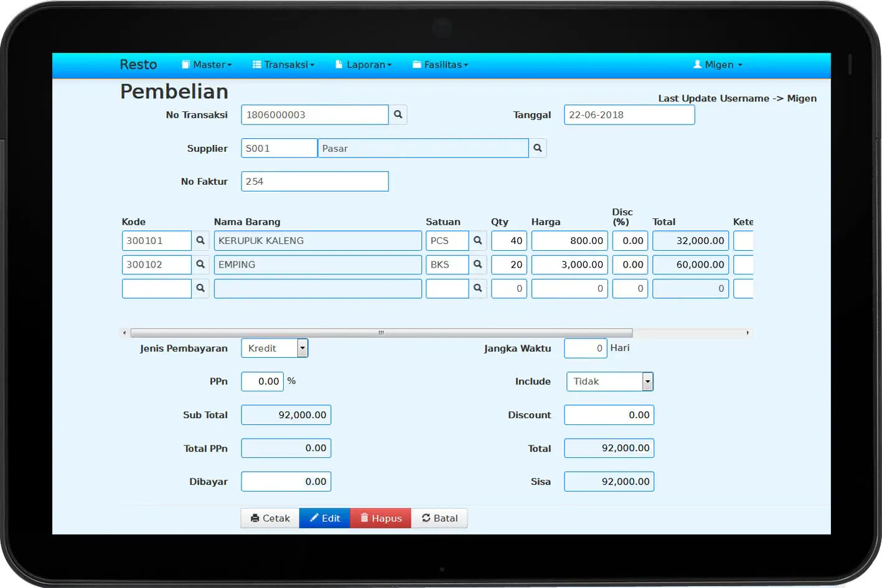The width and height of the screenshot is (882, 588).
Task: Click the scrollbar left arrow
Action: (x=124, y=333)
